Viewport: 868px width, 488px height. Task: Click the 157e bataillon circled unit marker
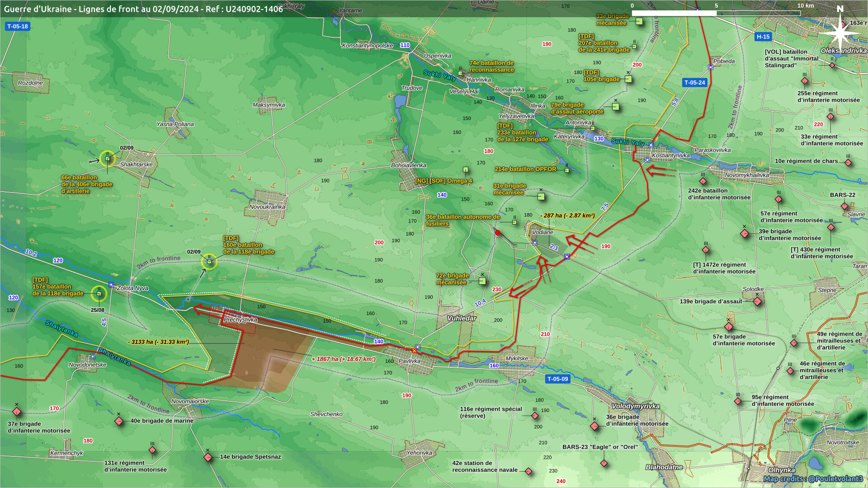coord(99,294)
